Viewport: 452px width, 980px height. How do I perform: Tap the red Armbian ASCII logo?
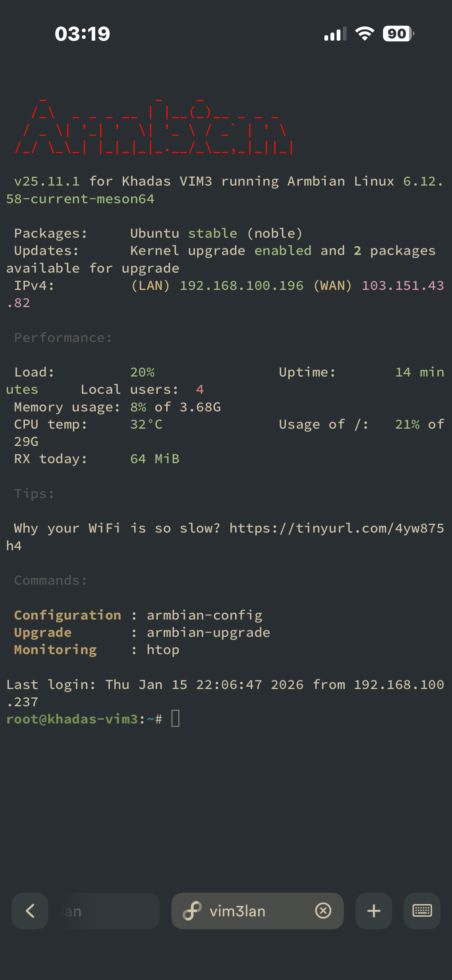tap(153, 127)
